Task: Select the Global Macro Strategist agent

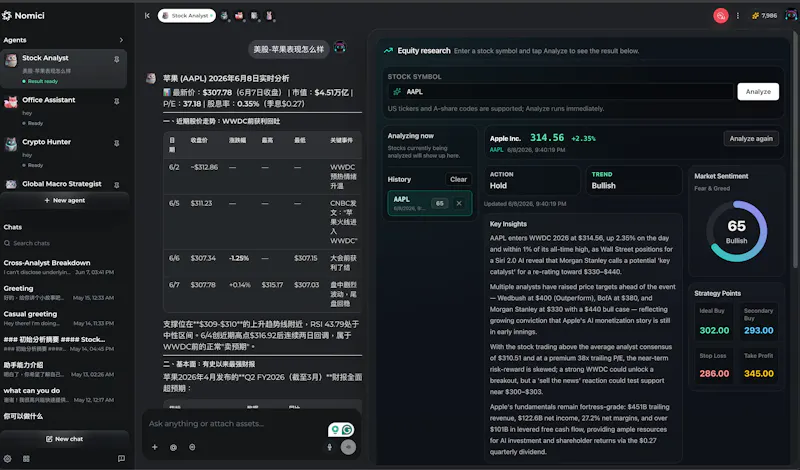Action: point(64,184)
